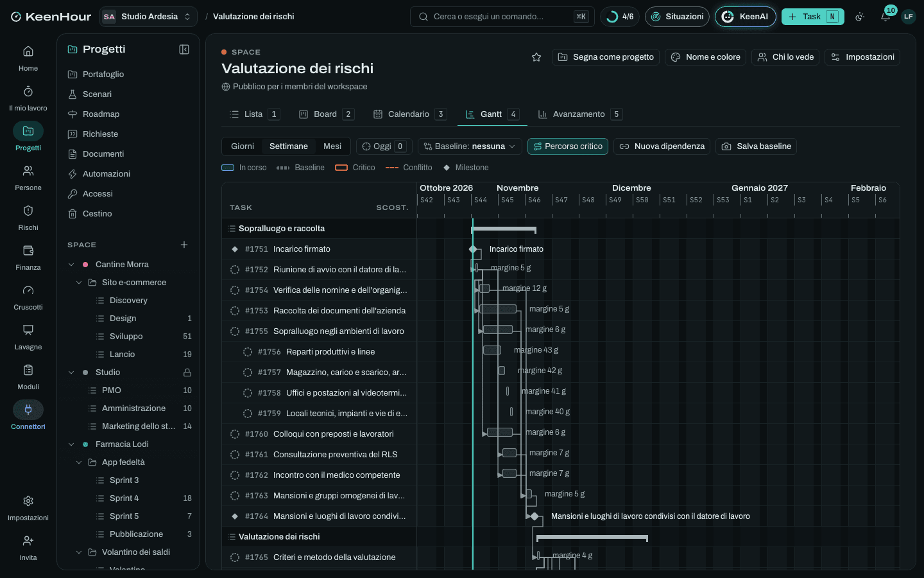
Task: Open Home in the left sidebar
Action: click(28, 58)
